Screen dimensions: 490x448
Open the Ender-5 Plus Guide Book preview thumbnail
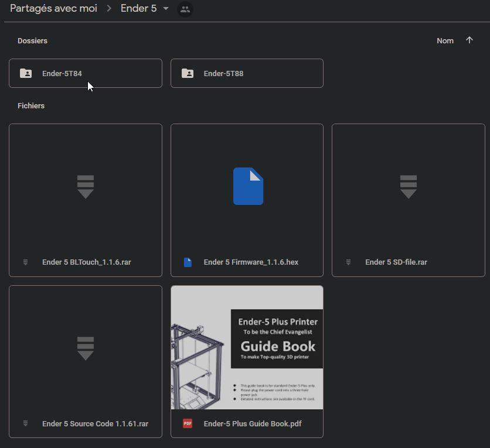tap(247, 347)
